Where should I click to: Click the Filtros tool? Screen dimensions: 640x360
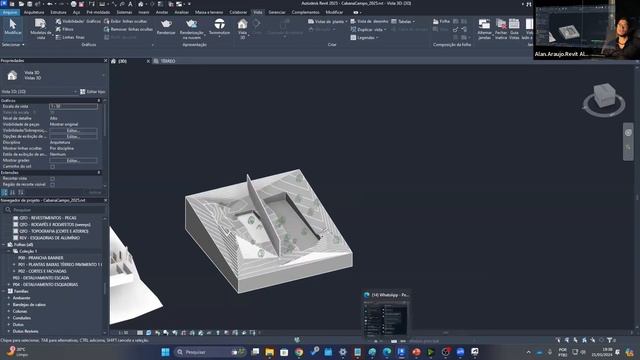65,29
